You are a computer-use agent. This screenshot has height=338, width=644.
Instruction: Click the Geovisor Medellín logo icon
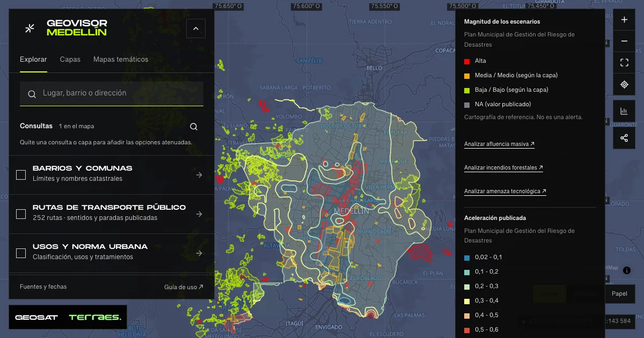coord(30,28)
